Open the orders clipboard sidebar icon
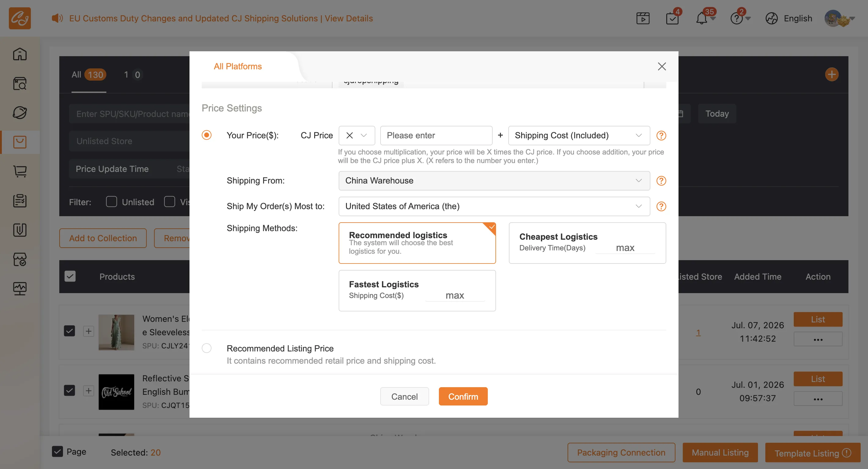Image resolution: width=868 pixels, height=469 pixels. [20, 201]
